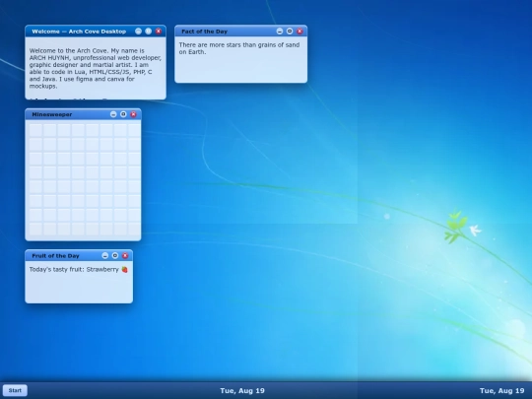Click the Fruit of the Day title

tap(55, 255)
